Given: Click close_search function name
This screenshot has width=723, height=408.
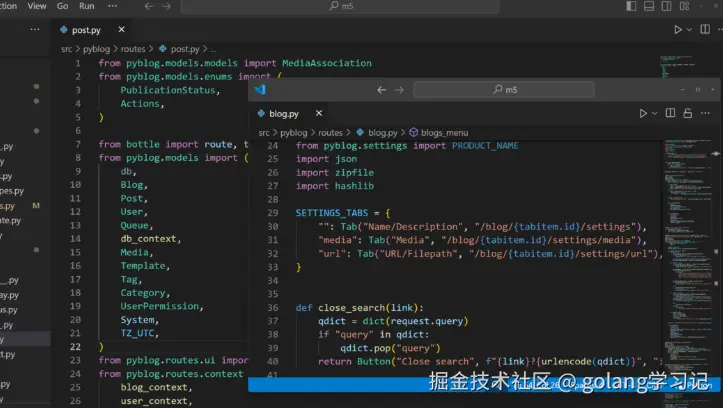Looking at the screenshot, I should tap(352, 307).
